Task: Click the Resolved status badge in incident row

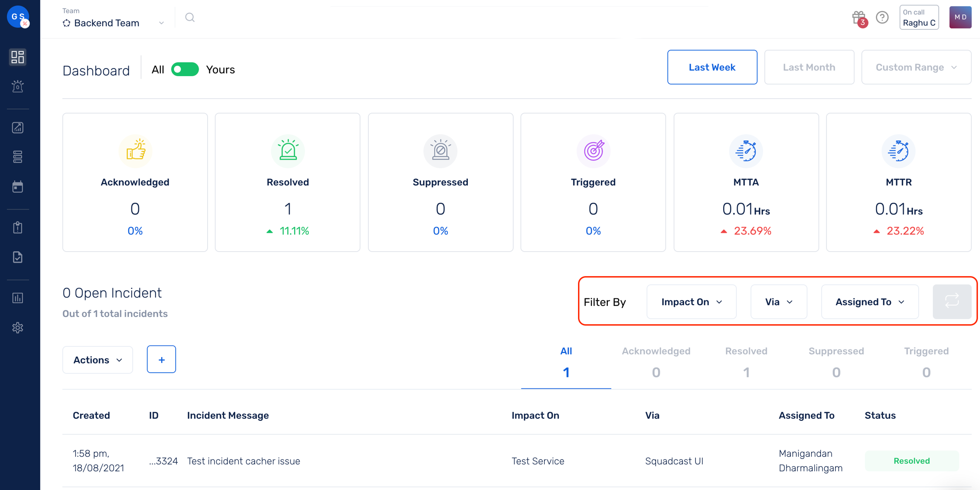Action: click(912, 461)
